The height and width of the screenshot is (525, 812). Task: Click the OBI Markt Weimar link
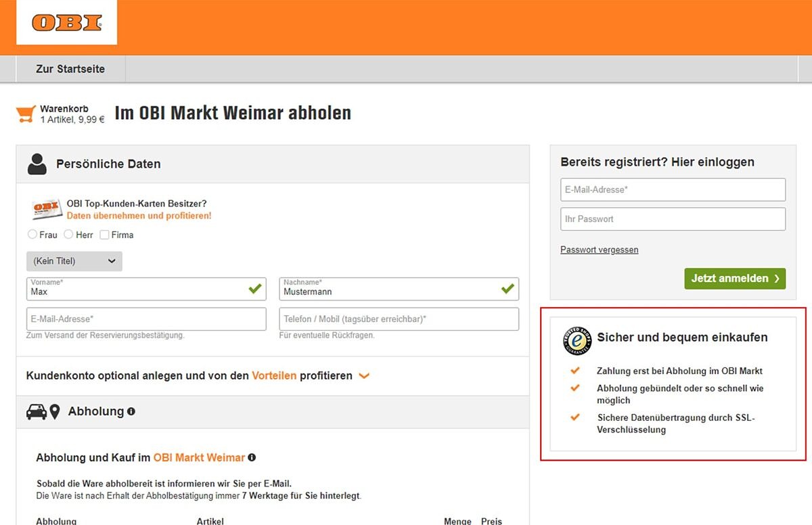[199, 457]
